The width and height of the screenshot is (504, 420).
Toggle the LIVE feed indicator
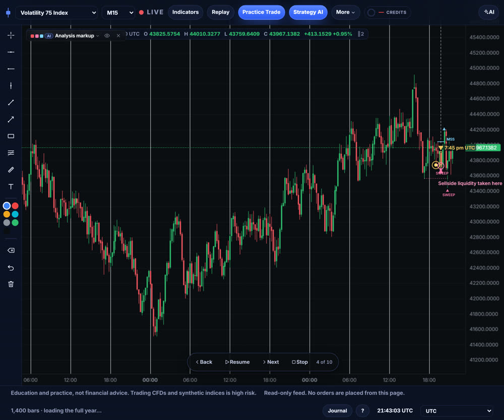[x=151, y=12]
